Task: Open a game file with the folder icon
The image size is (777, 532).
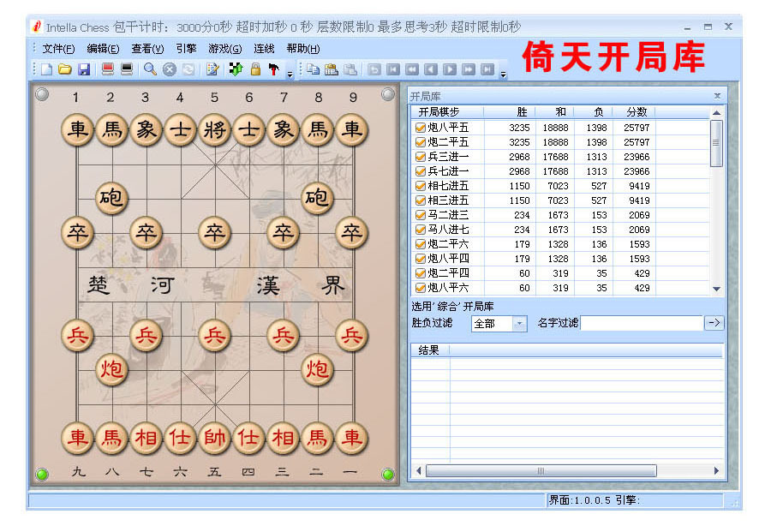Action: 65,69
